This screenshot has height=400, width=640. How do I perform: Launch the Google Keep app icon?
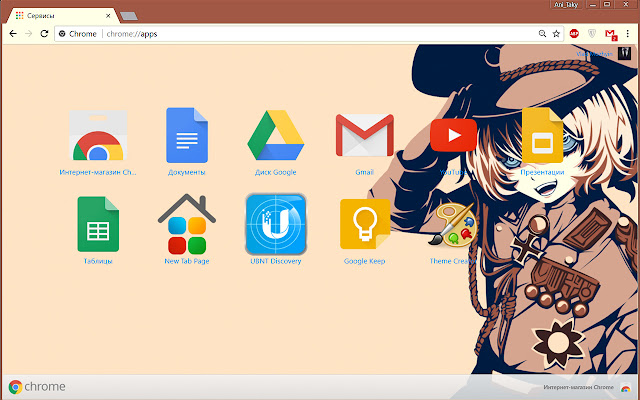(x=364, y=224)
